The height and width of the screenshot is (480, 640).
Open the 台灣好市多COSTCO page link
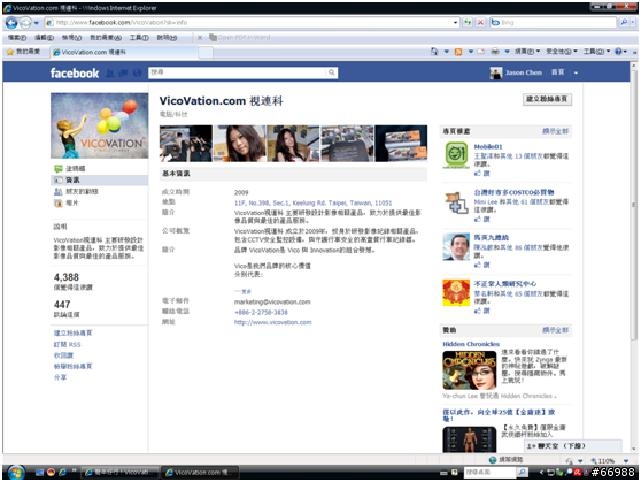pyautogui.click(x=514, y=193)
